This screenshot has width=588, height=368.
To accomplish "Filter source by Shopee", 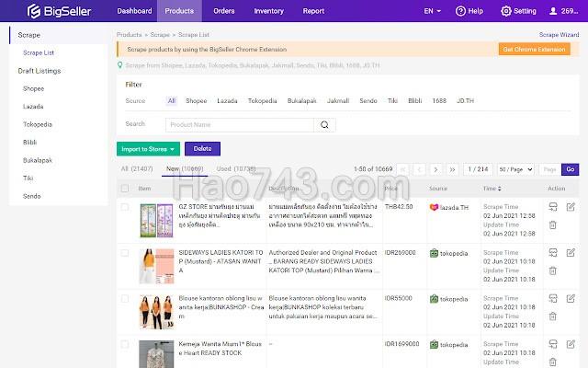I will click(x=196, y=100).
